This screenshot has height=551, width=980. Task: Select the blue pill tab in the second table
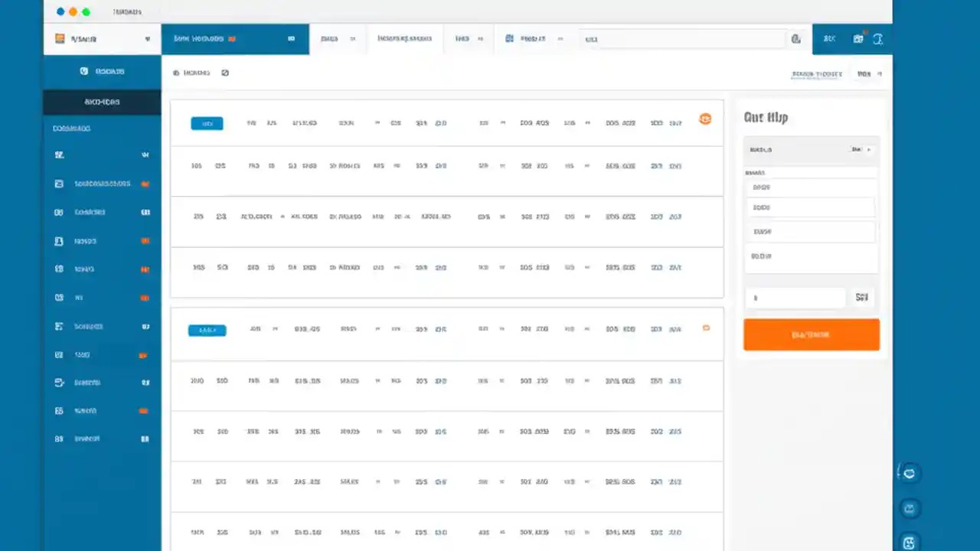coord(207,329)
